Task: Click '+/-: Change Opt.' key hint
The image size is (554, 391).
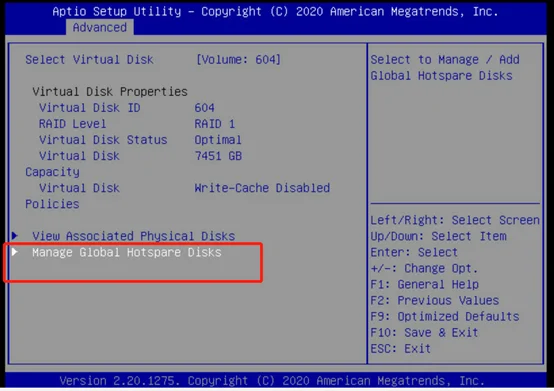Action: coord(424,268)
